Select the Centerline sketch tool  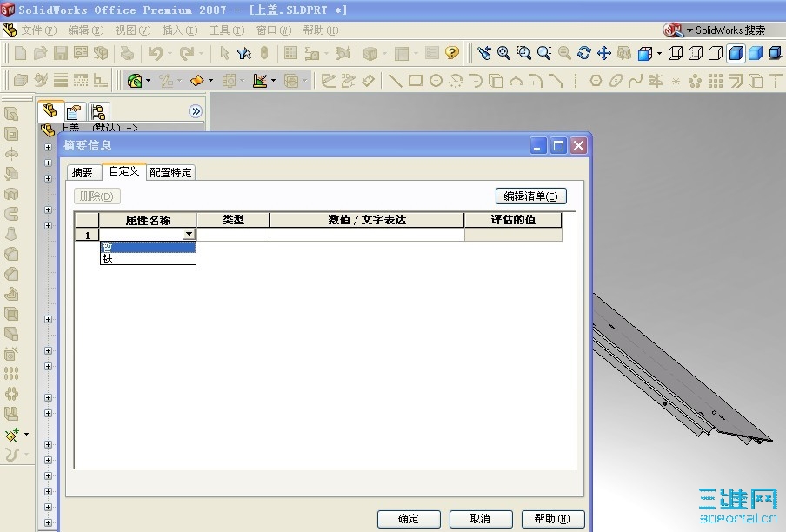point(576,81)
